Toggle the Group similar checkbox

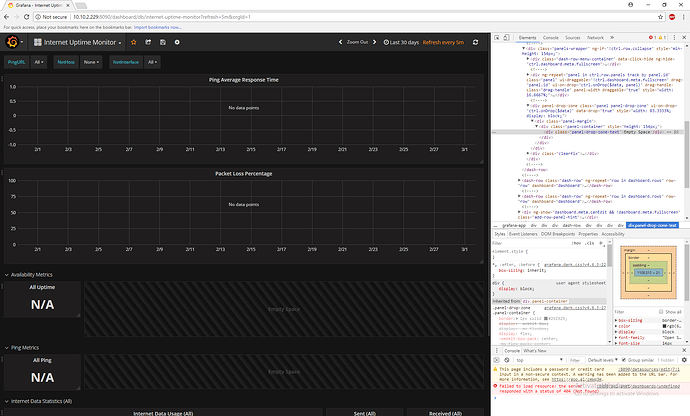tap(624, 360)
